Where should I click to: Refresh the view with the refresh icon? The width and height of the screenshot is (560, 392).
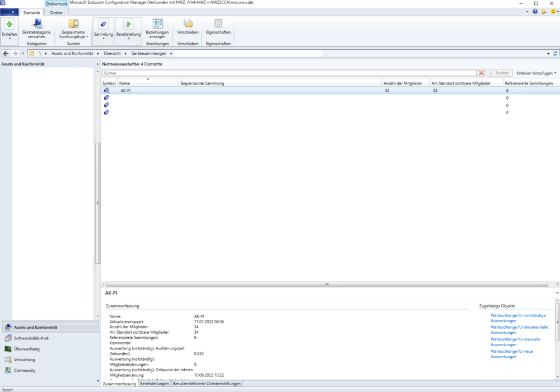click(555, 53)
